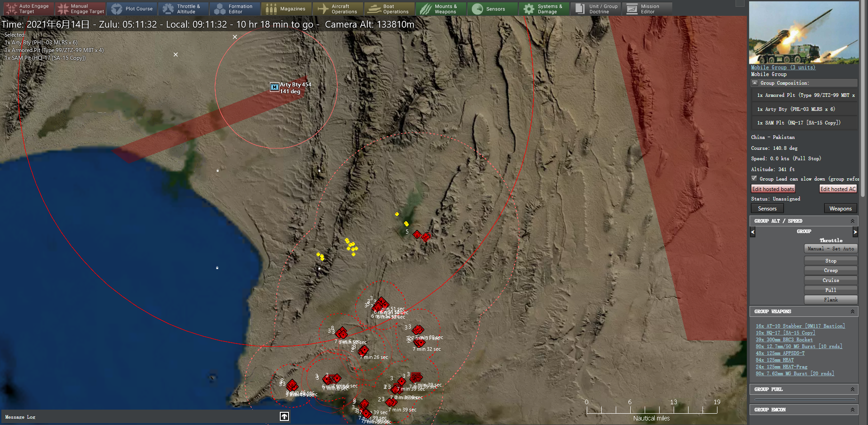Collapse the Group Composition section
Viewport: 868px width, 425px height.
tap(755, 83)
